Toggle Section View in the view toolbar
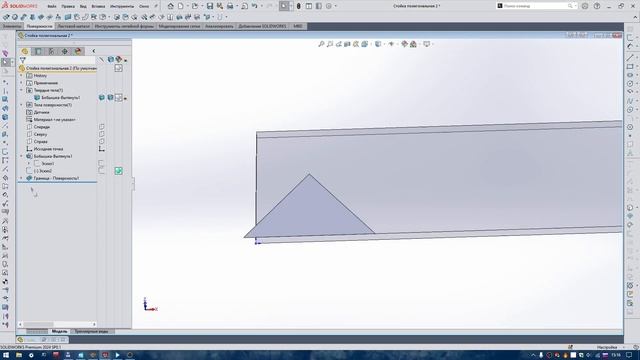The width and height of the screenshot is (640, 360). click(x=347, y=44)
